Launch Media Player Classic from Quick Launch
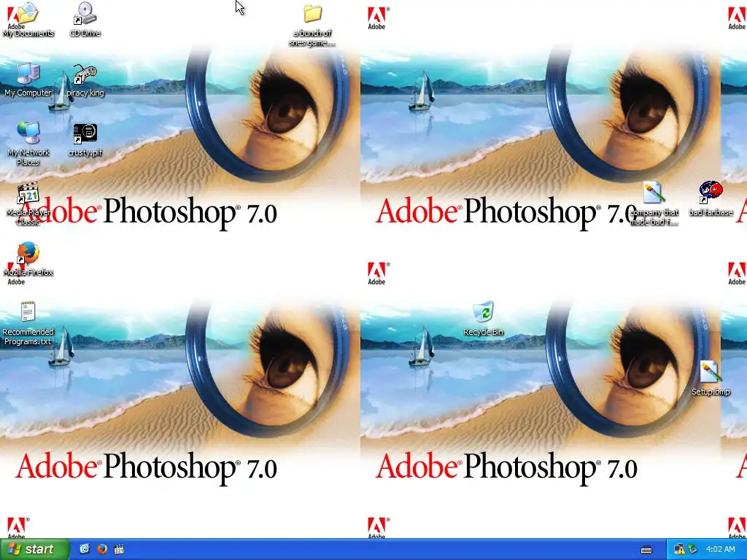This screenshot has height=560, width=747. click(x=119, y=549)
